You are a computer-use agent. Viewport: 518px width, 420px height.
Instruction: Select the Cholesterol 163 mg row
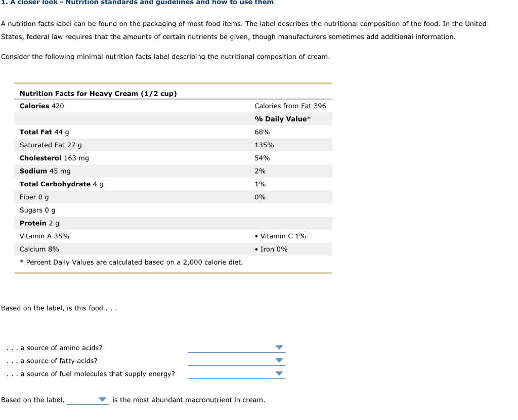[173, 158]
